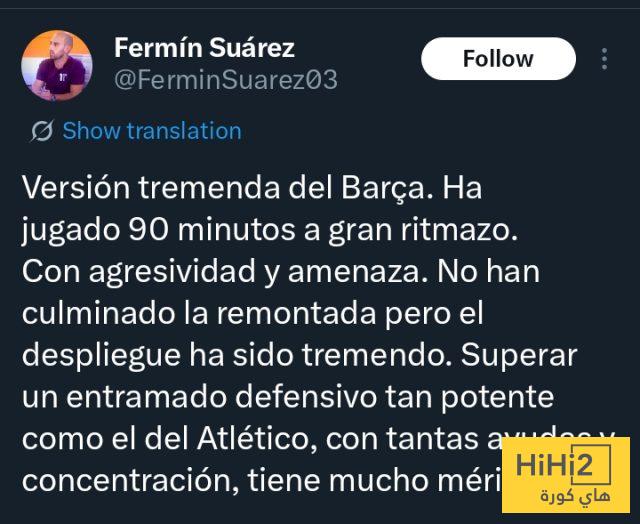
Task: Click the line 'Con agresividad y amenaza'
Action: point(220,272)
